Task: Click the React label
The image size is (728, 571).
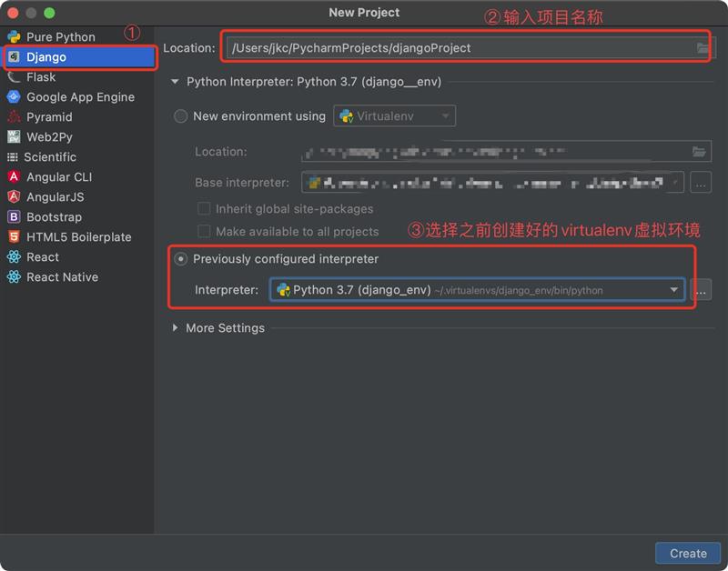Action: 43,256
